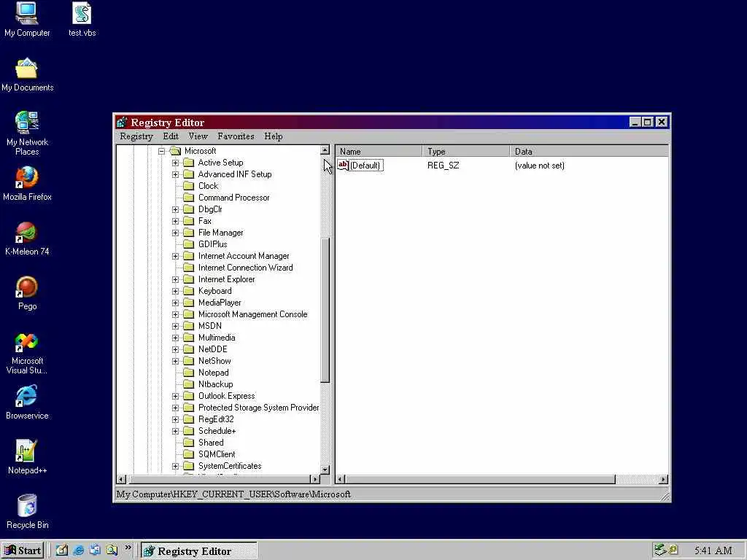Select the GDIPlus key
The height and width of the screenshot is (560, 747).
point(212,244)
